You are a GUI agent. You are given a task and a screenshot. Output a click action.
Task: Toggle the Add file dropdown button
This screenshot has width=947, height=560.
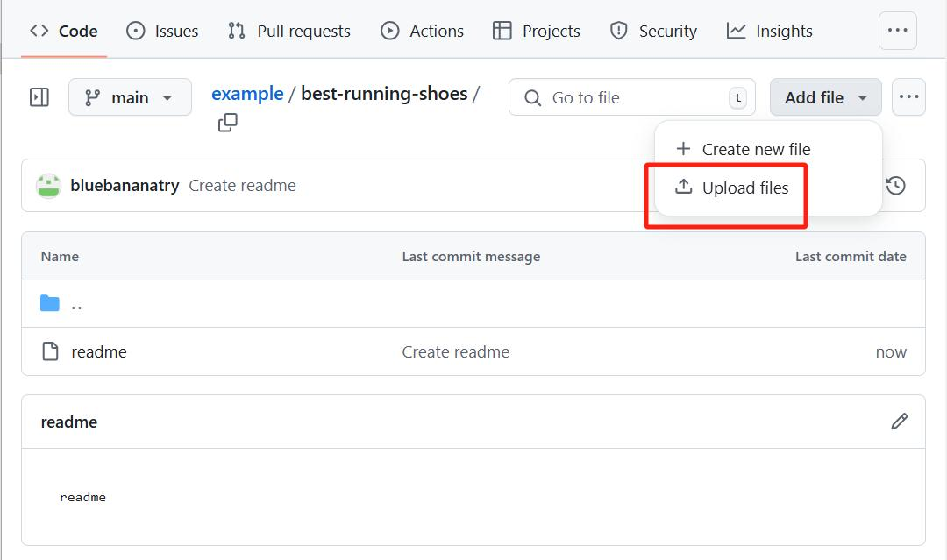click(x=826, y=97)
